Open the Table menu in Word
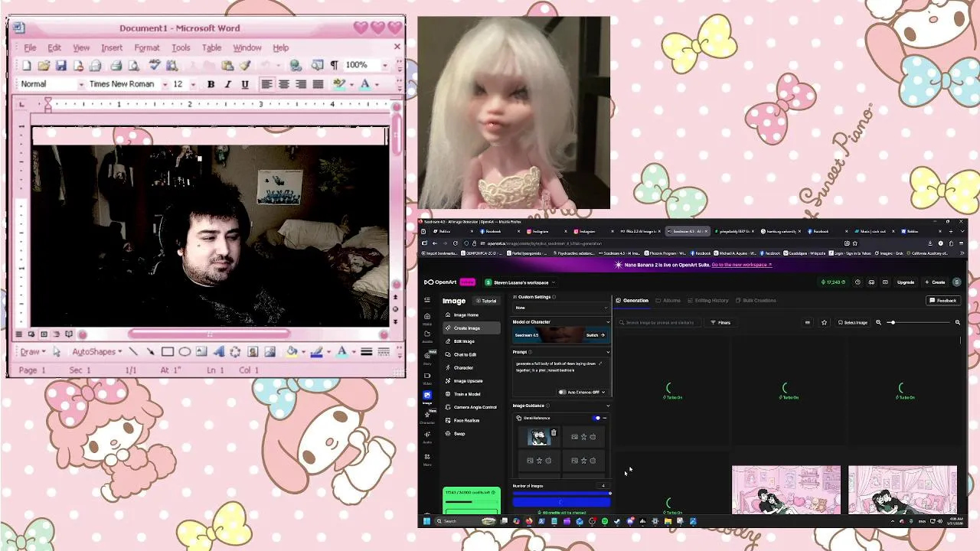The image size is (980, 551). click(x=211, y=47)
